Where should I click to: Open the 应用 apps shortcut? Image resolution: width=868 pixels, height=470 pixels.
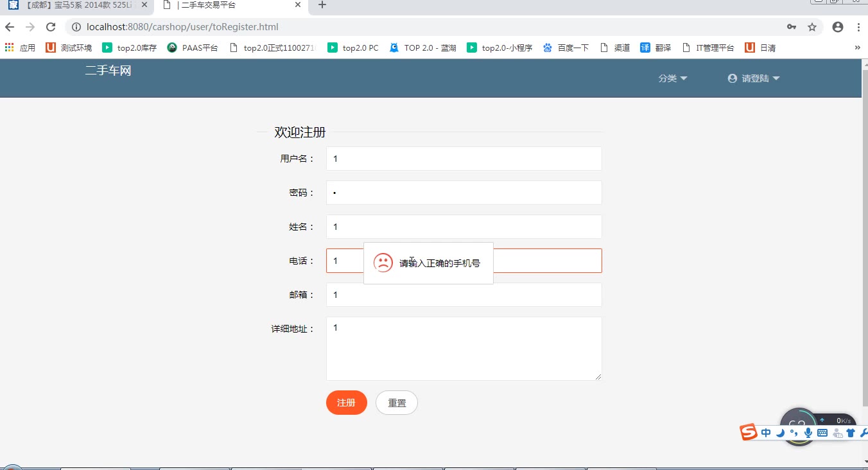tap(20, 48)
